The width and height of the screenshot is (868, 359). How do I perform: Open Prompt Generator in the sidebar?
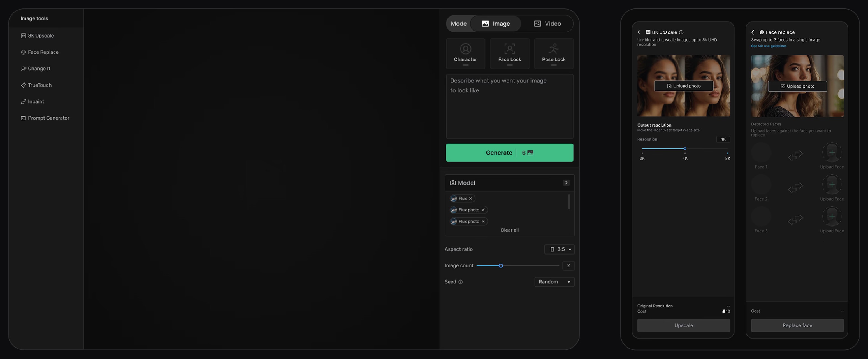click(45, 118)
